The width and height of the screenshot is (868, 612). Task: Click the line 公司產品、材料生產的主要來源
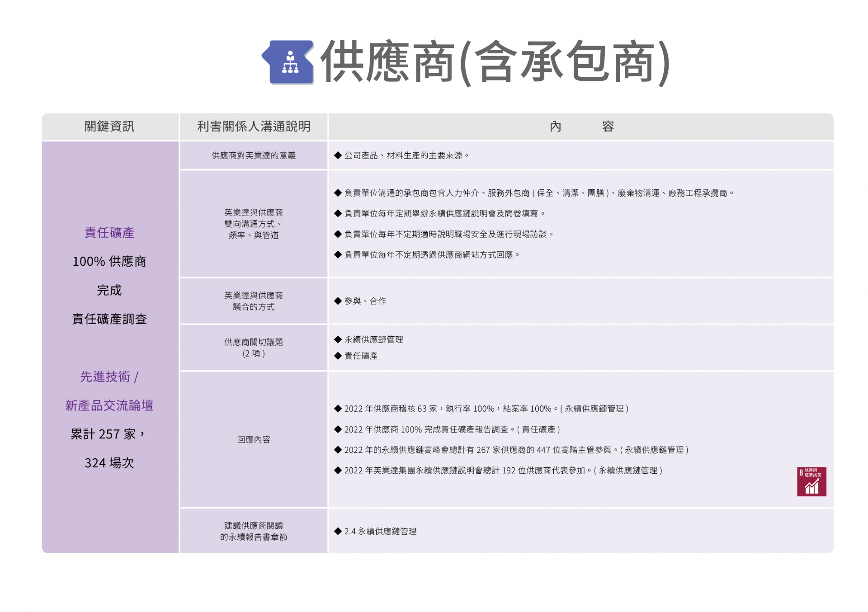point(402,155)
